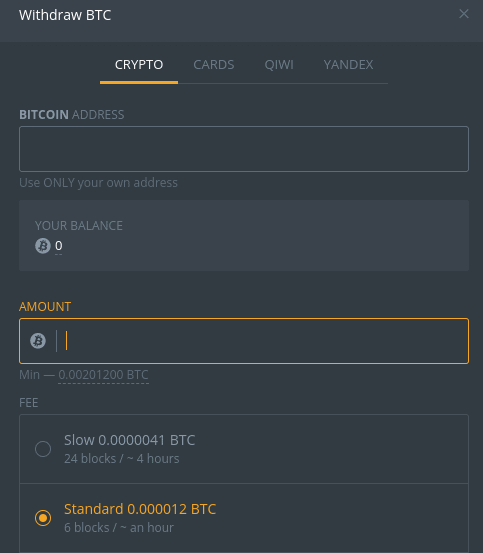Choose Standard 0.000012 BTC fee label

point(140,509)
